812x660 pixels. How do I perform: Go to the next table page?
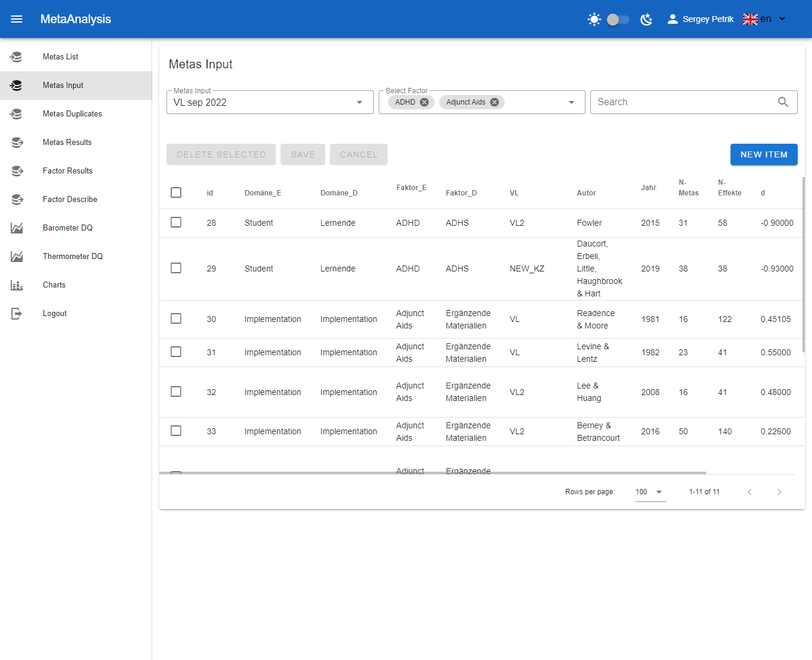pos(779,492)
